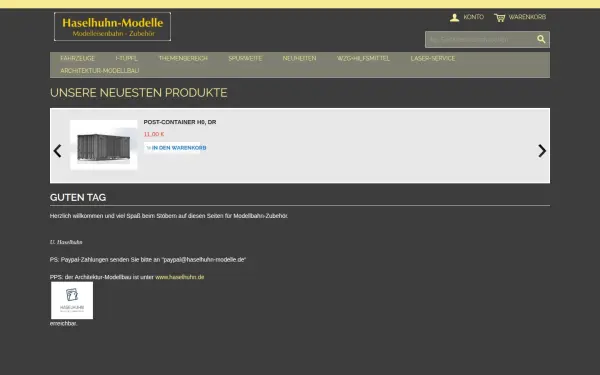Open the Neuheiten menu
The height and width of the screenshot is (375, 600).
coord(299,59)
